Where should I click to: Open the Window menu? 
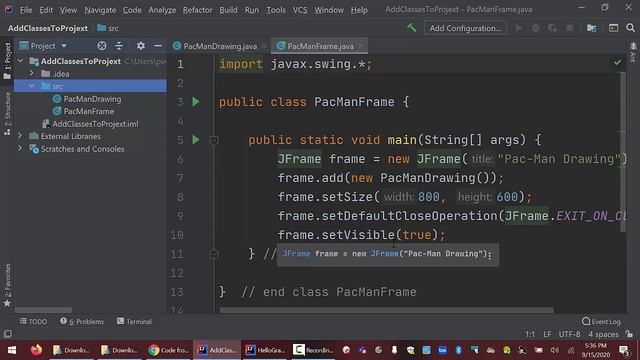[329, 10]
